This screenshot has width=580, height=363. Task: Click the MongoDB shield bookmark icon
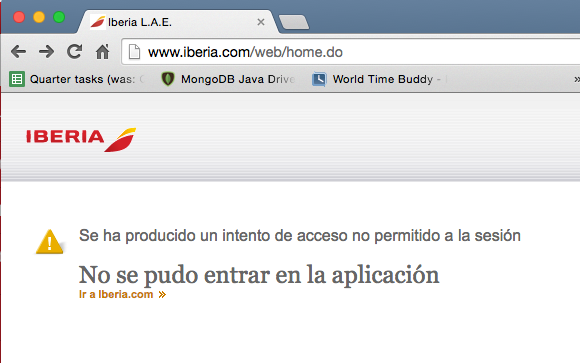click(168, 79)
